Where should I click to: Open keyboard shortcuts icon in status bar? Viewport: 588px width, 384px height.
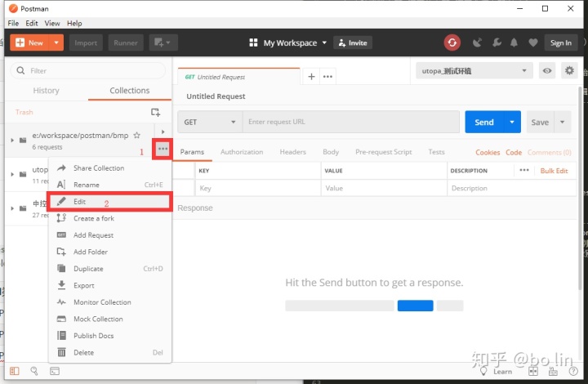(x=553, y=371)
